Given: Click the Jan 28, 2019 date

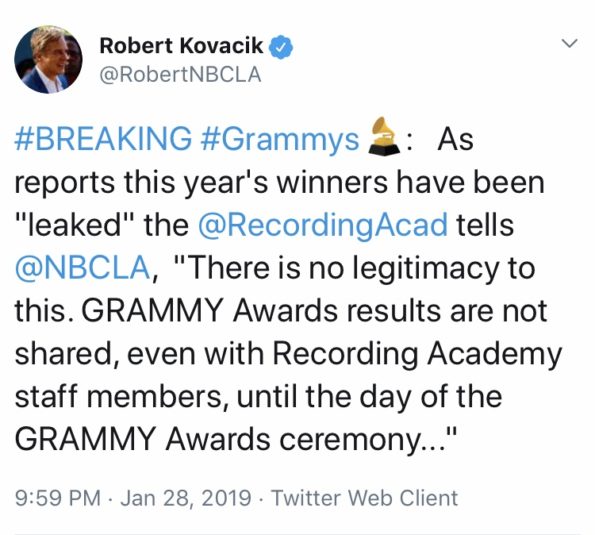Looking at the screenshot, I should pyautogui.click(x=186, y=498).
